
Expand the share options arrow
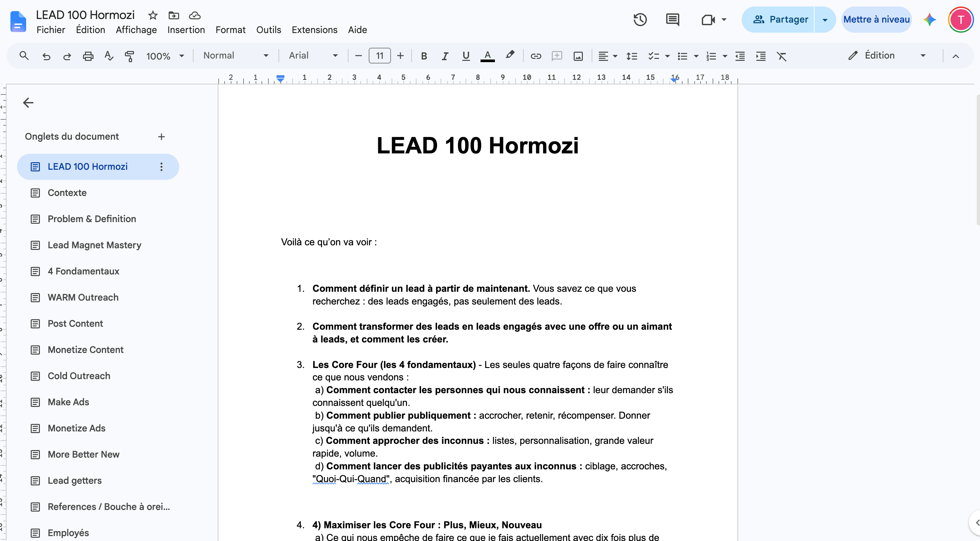click(x=825, y=19)
